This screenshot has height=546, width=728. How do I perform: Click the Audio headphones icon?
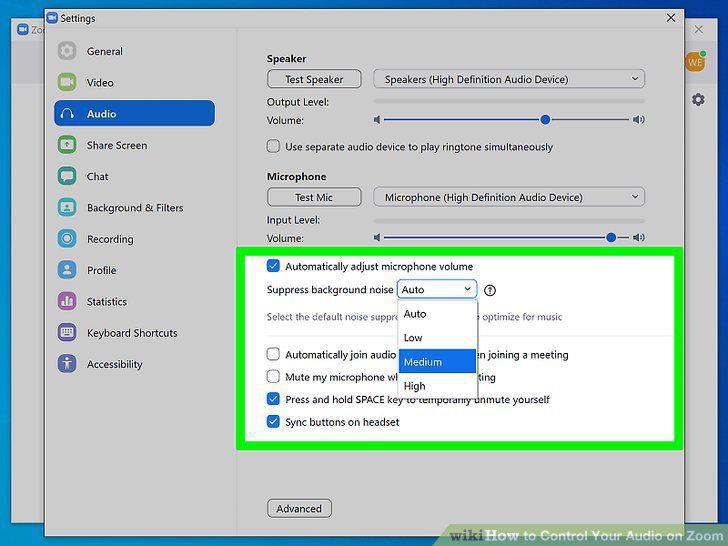click(x=67, y=113)
